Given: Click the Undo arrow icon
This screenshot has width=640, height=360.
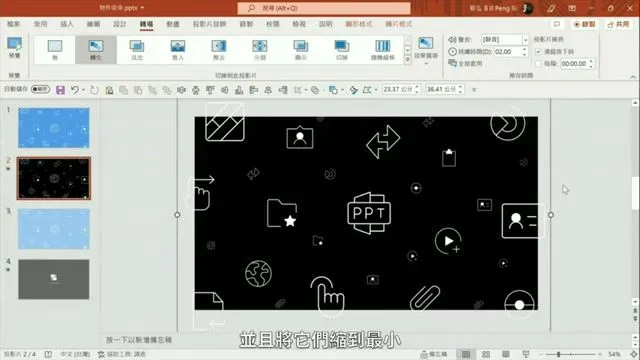Looking at the screenshot, I should pos(74,90).
